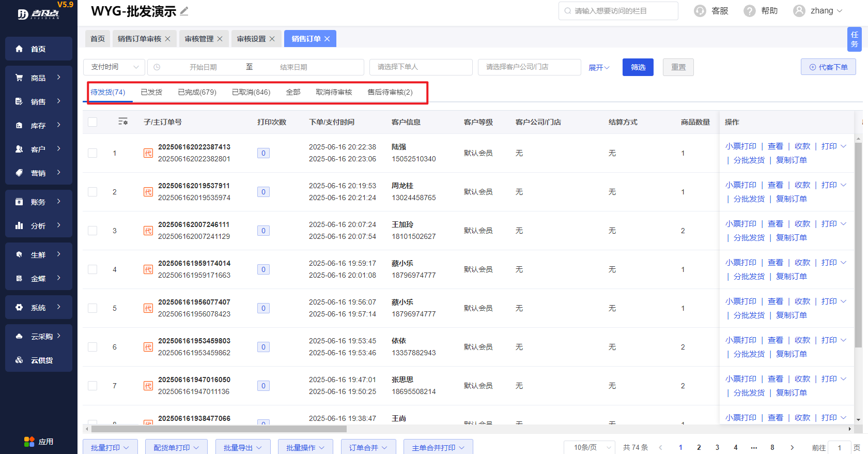Open the column settings icon in table header

pos(122,122)
